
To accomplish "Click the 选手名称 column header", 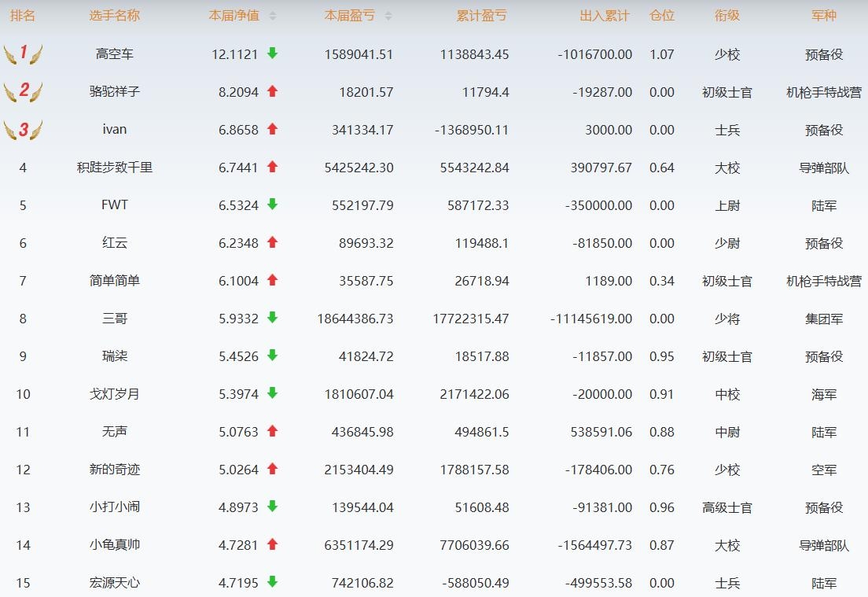I will [x=115, y=16].
